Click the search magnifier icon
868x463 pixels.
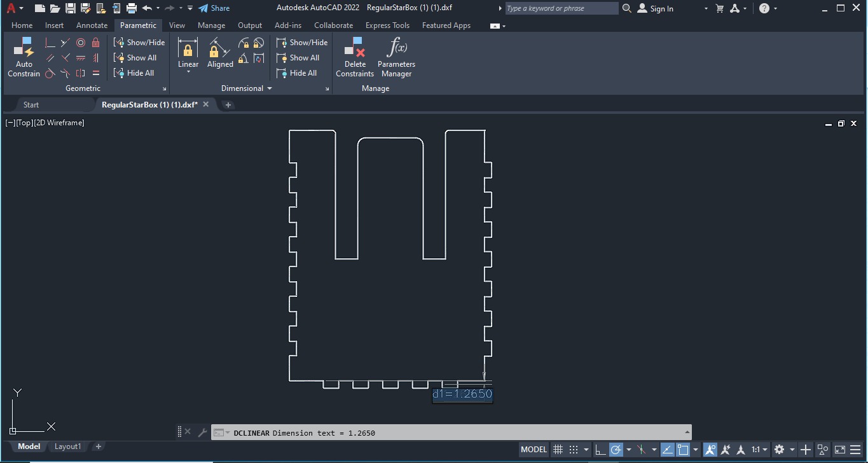[x=627, y=8]
